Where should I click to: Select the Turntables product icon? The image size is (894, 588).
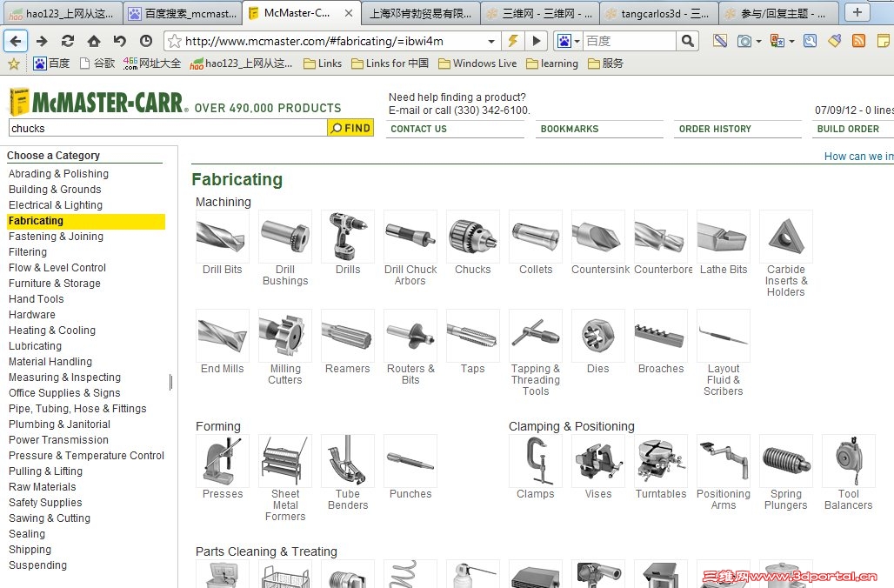(x=661, y=461)
